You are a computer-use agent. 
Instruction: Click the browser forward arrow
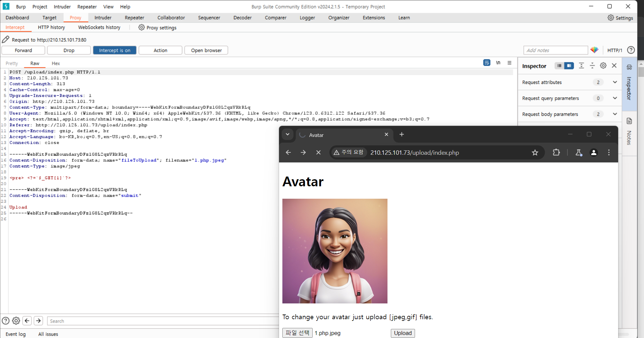[x=303, y=152]
